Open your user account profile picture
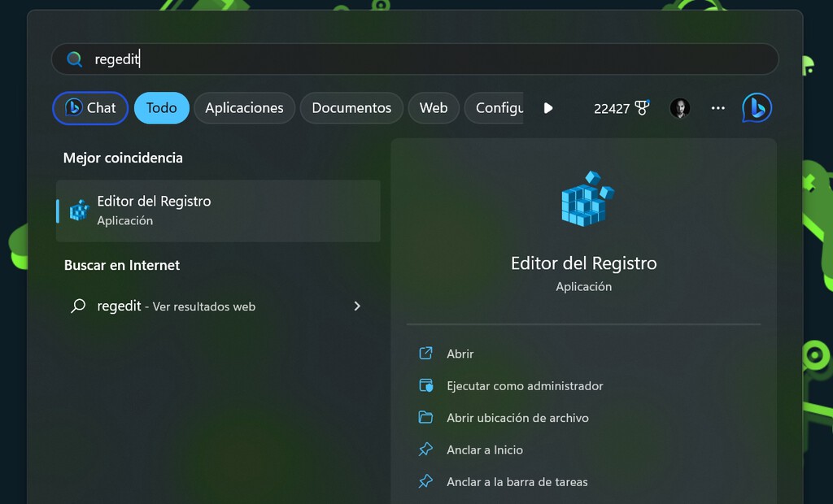833x504 pixels. (680, 107)
